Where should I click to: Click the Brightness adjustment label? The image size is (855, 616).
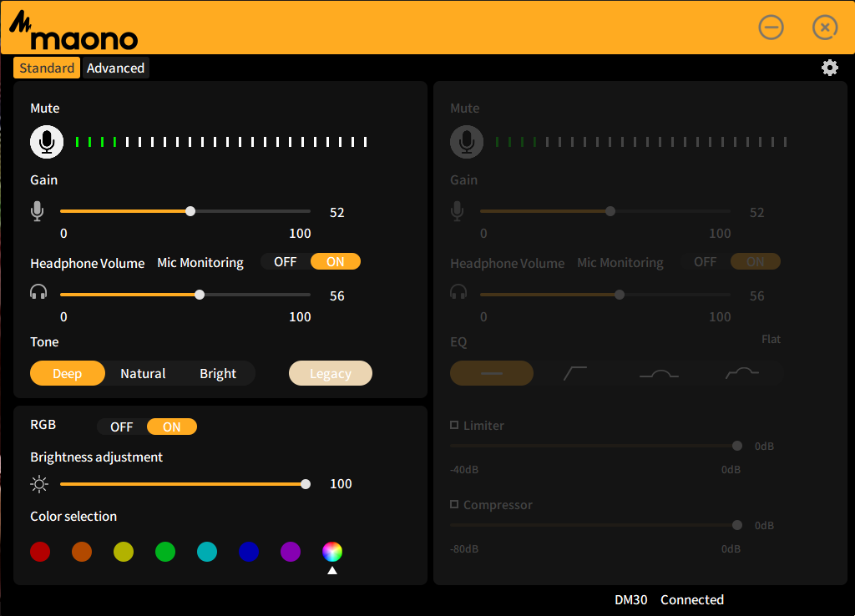pos(97,457)
